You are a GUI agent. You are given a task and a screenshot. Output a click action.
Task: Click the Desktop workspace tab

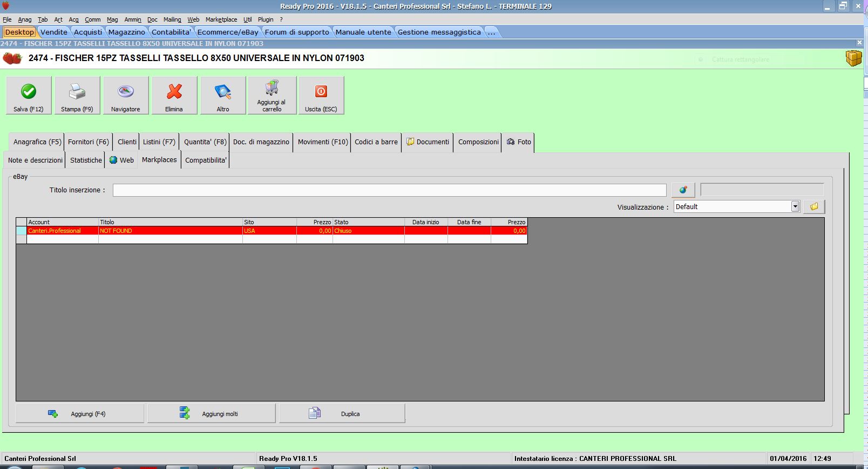[x=19, y=32]
